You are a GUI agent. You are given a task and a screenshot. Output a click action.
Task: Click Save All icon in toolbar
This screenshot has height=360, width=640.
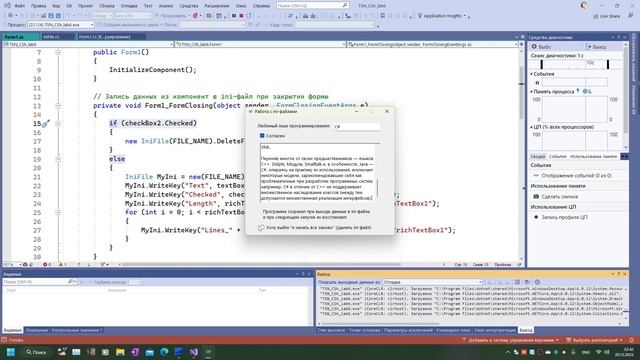tap(58, 16)
